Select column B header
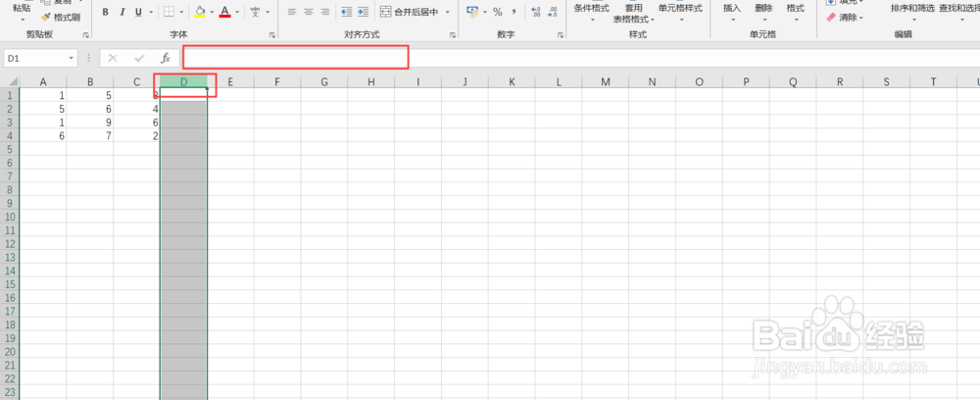The width and height of the screenshot is (980, 400). tap(90, 82)
